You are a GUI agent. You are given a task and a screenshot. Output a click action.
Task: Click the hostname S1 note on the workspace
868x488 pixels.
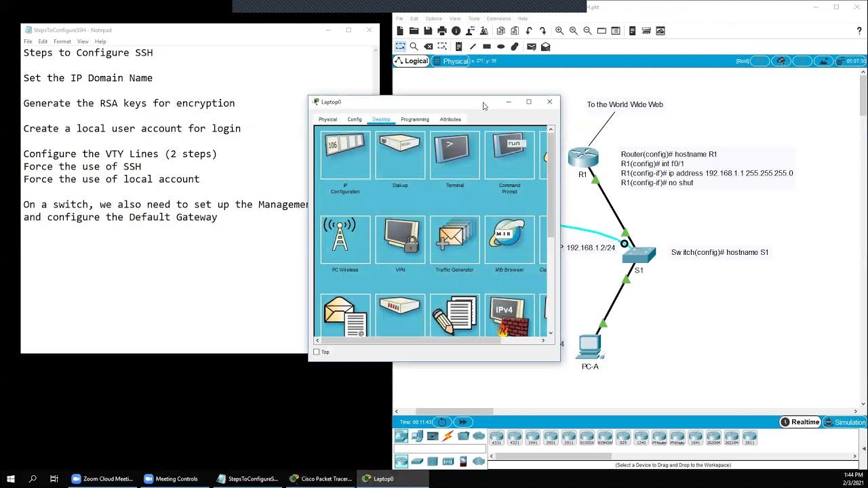(x=719, y=252)
